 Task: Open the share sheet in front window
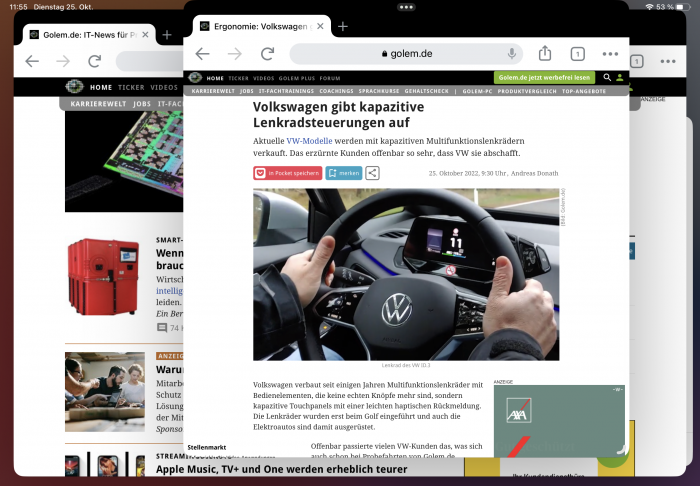point(545,53)
